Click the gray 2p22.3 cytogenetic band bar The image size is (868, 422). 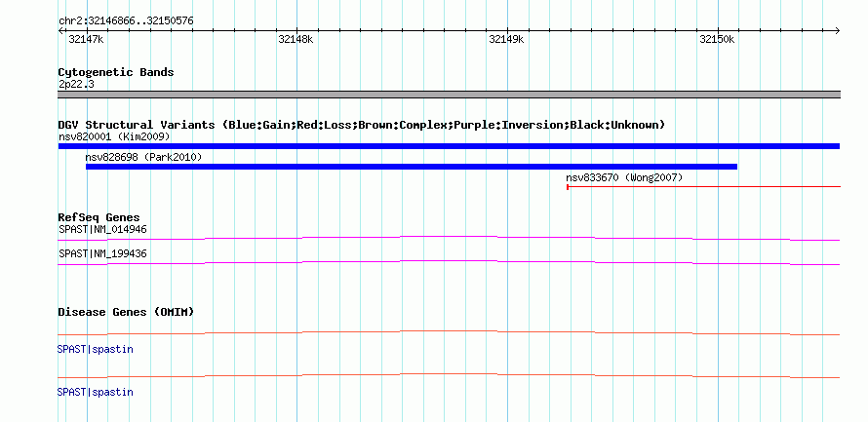pyautogui.click(x=449, y=95)
